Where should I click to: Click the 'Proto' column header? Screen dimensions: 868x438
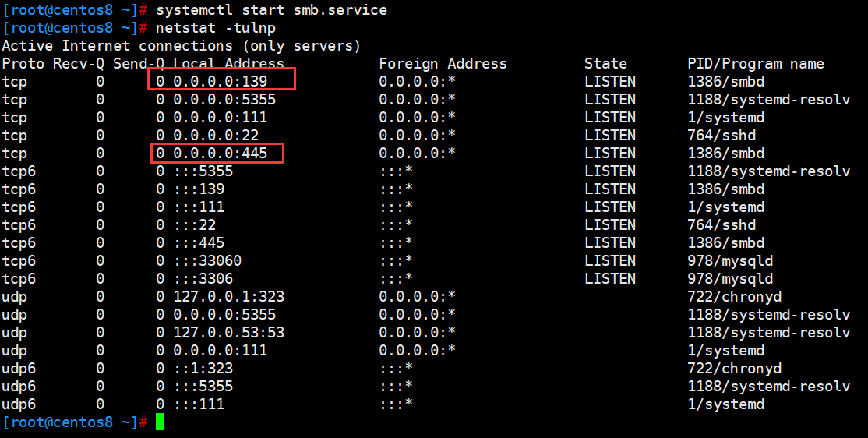(x=23, y=64)
